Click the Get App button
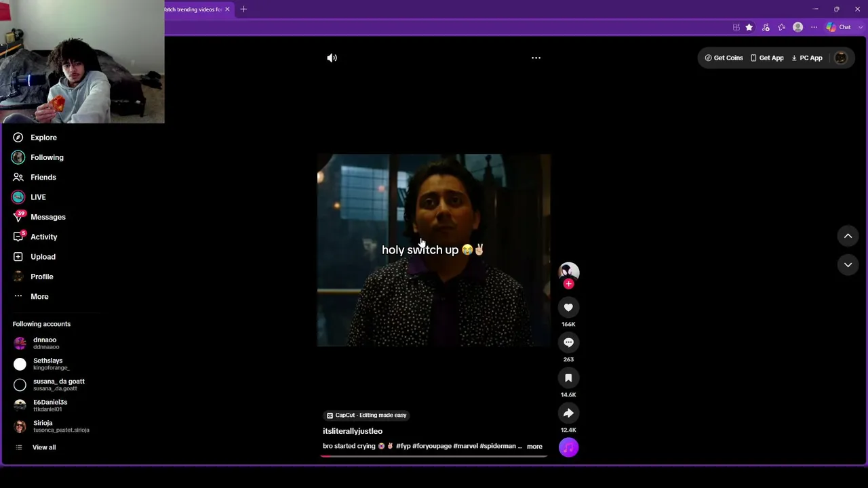This screenshot has height=488, width=868. 767,58
